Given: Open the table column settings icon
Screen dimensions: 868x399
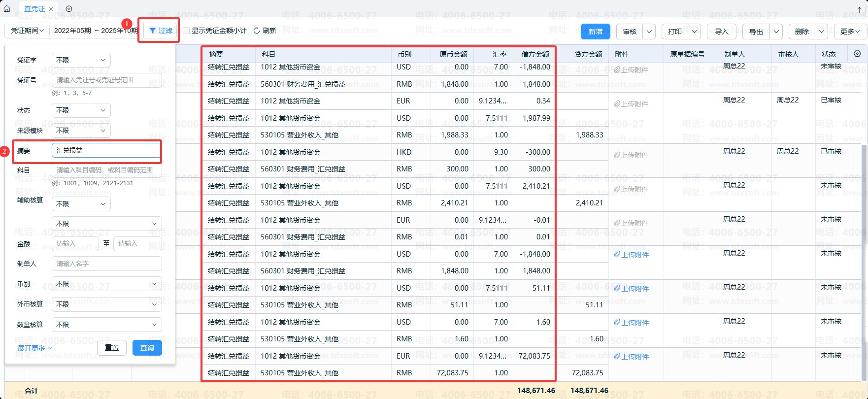Looking at the screenshot, I should (857, 54).
